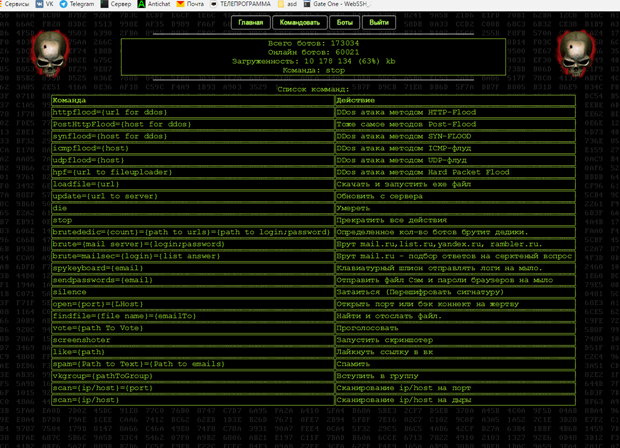
Task: Click the 'Всего ботов: 173034' line
Action: click(313, 43)
